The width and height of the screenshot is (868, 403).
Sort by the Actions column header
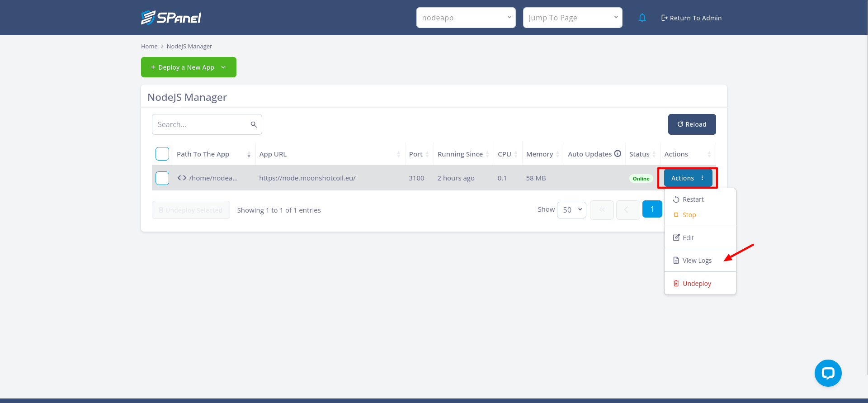pyautogui.click(x=688, y=154)
